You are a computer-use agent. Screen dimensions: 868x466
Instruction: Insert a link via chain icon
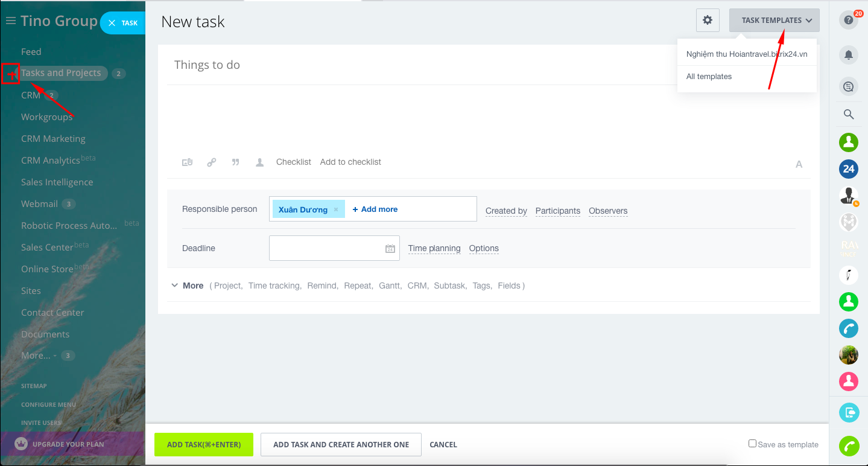coord(212,162)
